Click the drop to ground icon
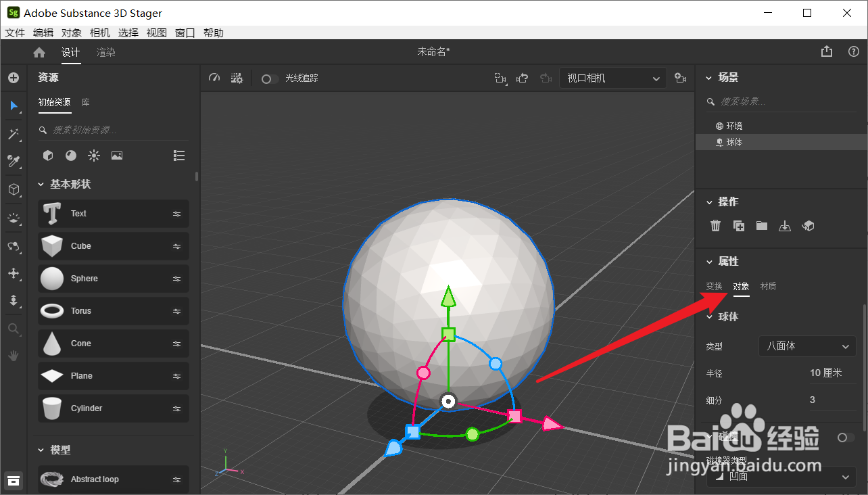This screenshot has width=868, height=495. click(x=784, y=226)
